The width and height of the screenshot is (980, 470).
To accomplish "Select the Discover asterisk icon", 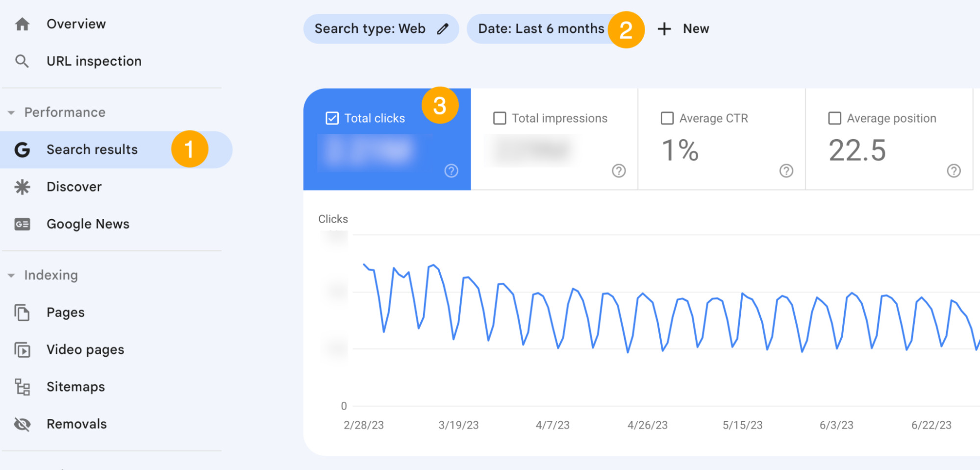I will 22,186.
